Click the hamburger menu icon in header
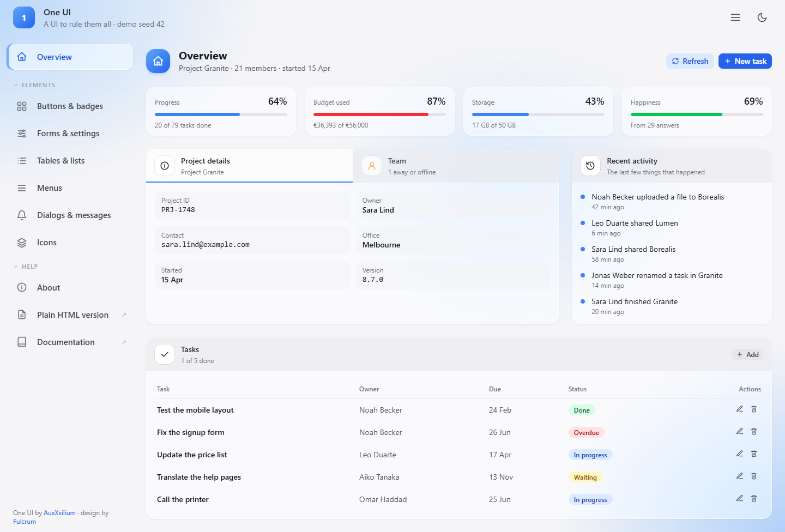This screenshot has height=532, width=785. coord(735,17)
